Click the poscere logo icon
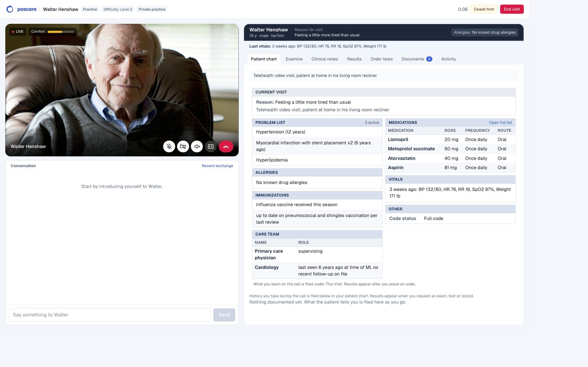Screen dimensions: 588x367 click(x=10, y=9)
